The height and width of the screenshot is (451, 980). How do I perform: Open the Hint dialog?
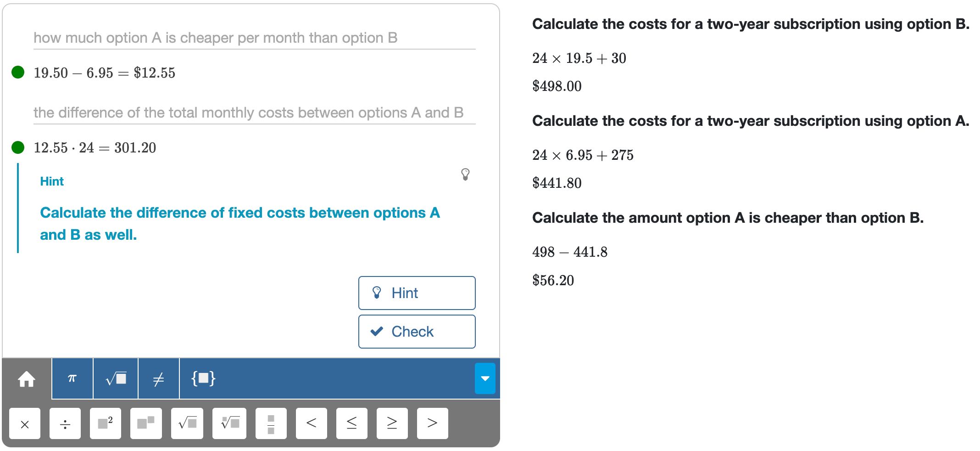416,293
